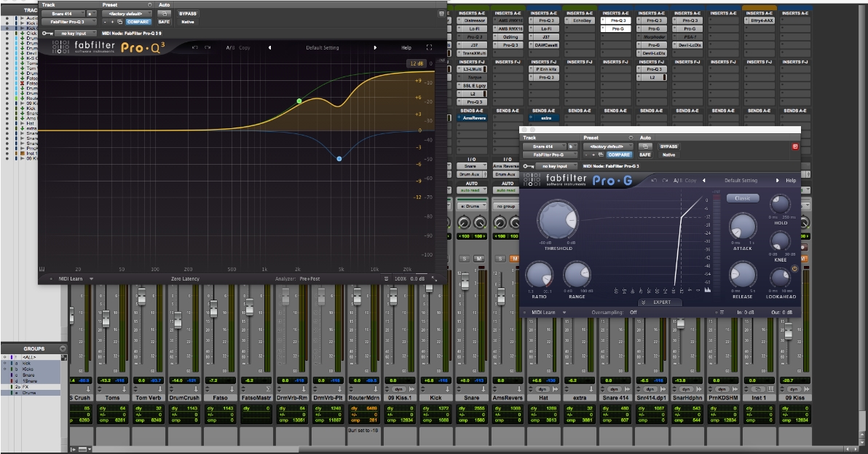Image resolution: width=868 pixels, height=454 pixels.
Task: Toggle SAFE in the Pro-G window
Action: pos(645,154)
